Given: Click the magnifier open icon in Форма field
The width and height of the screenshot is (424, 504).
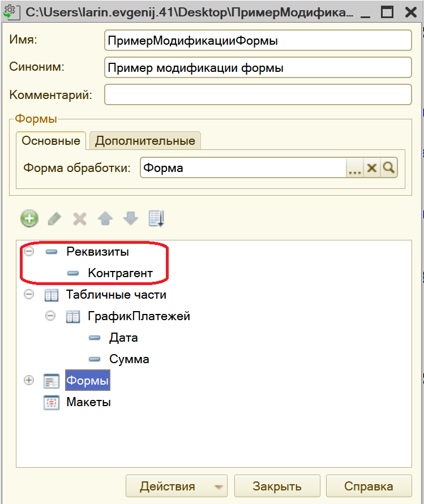Looking at the screenshot, I should (389, 168).
